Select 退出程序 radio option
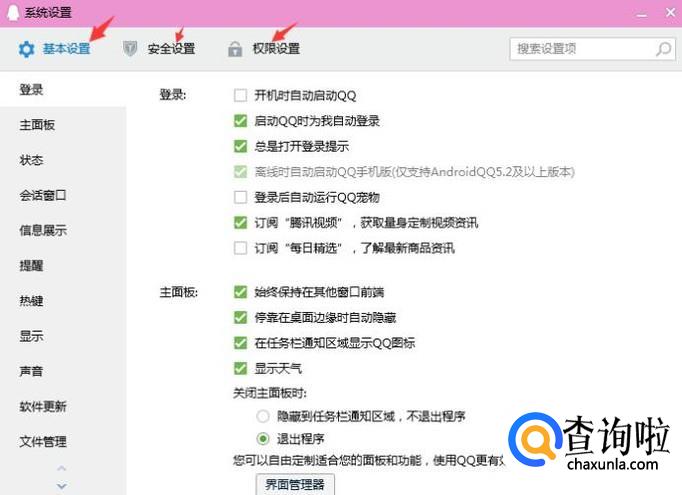The height and width of the screenshot is (495, 682). 263,438
